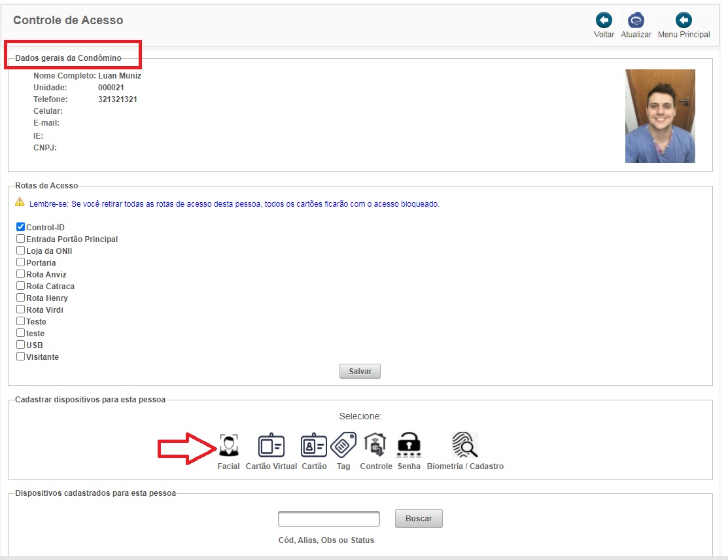Tick the Portaria checkbox
The width and height of the screenshot is (728, 560).
[20, 262]
